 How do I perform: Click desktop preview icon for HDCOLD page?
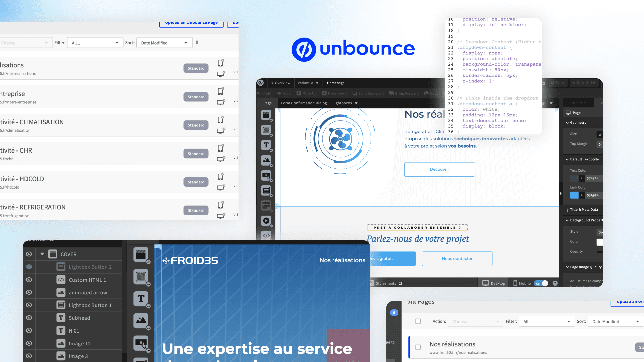[221, 188]
